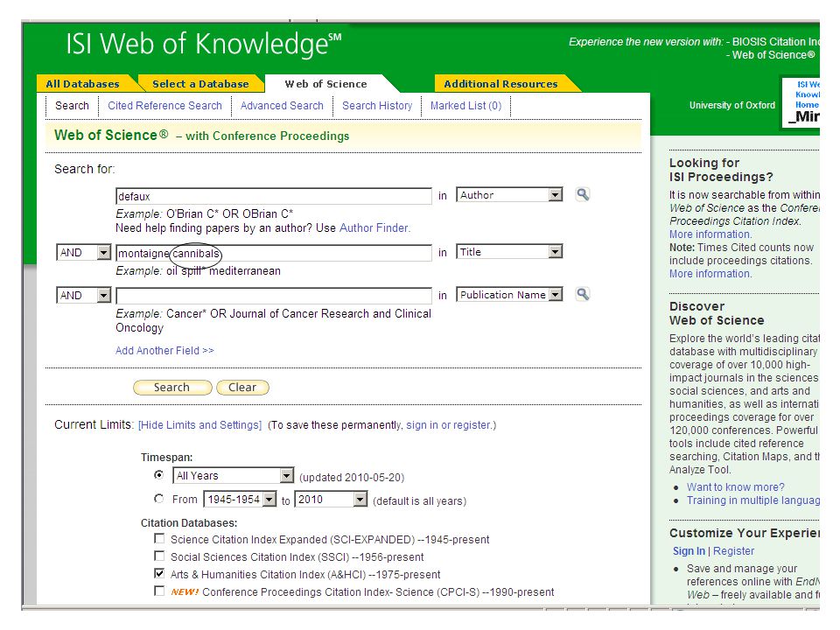Uncheck Arts & Humanities Citation Index
Viewport: 840px width, 630px height.
(x=159, y=573)
